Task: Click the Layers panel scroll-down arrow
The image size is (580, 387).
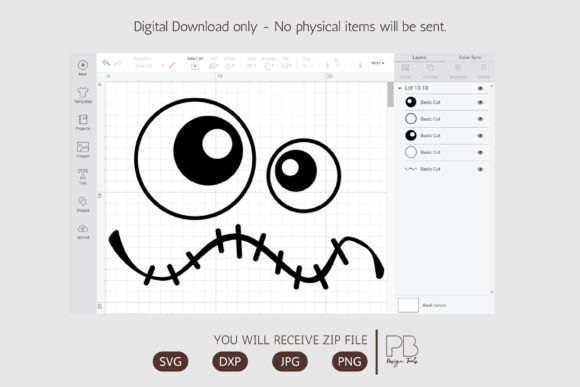Action: click(492, 292)
